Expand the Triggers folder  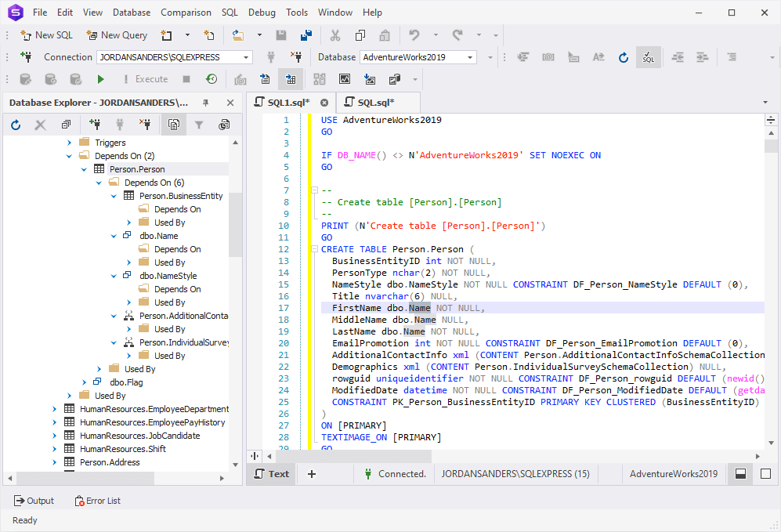coord(69,143)
